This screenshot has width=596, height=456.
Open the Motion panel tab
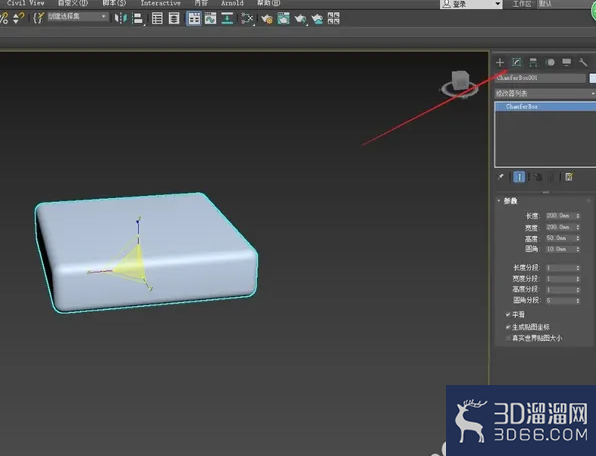point(550,62)
